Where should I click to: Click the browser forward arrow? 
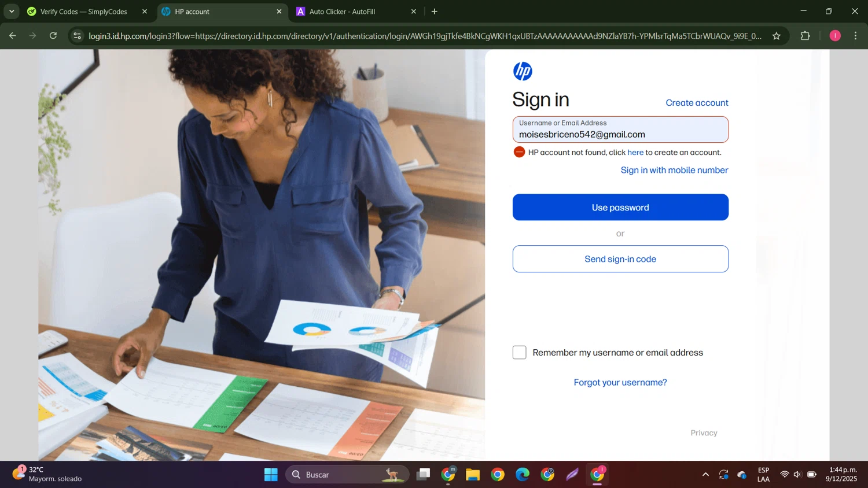tap(33, 36)
